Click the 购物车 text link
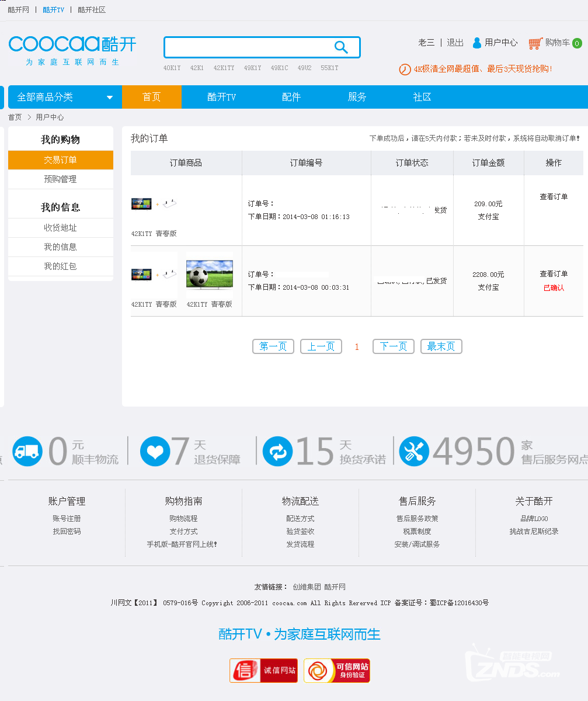 (x=558, y=43)
